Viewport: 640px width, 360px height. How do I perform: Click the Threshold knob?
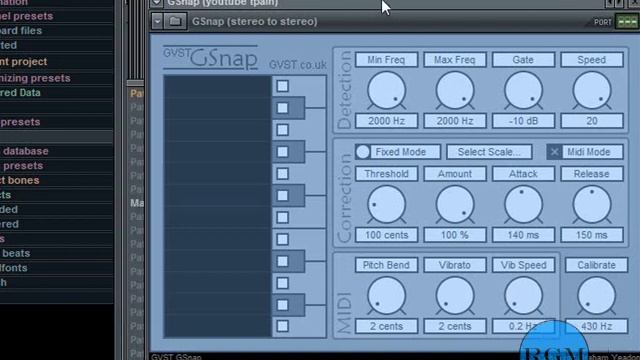click(386, 204)
